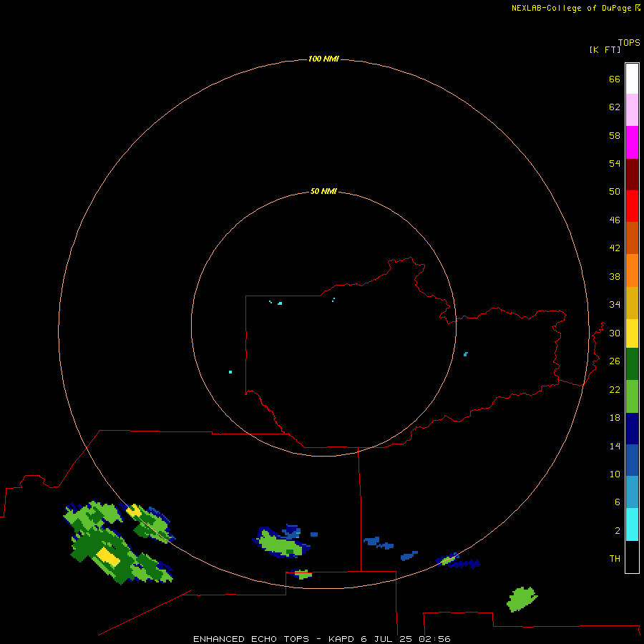The height and width of the screenshot is (644, 644).
Task: Click the large yellow core in southwest storm
Action: 108,557
